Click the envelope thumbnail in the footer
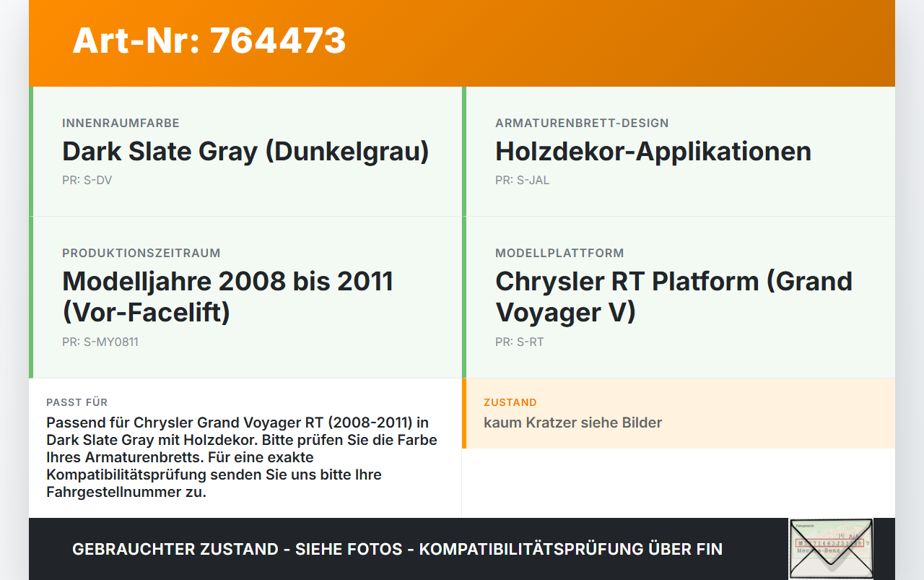The width and height of the screenshot is (924, 580). point(831,549)
